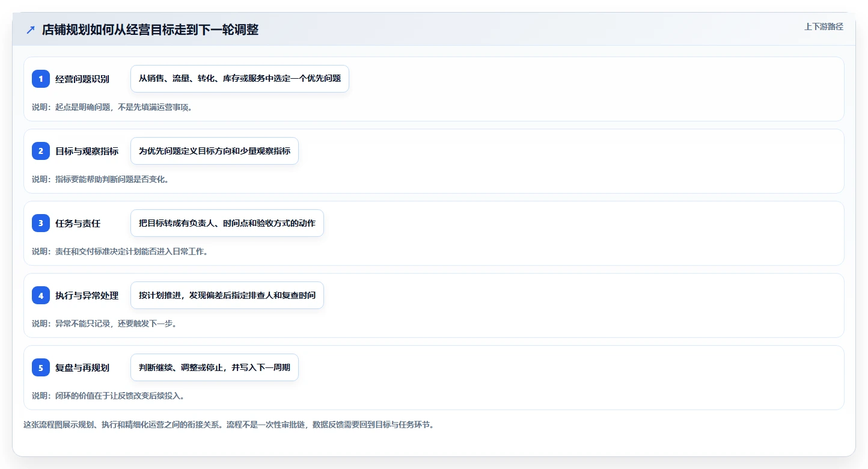Click the footer caption starting 这张流程图展示规划

tap(228, 425)
